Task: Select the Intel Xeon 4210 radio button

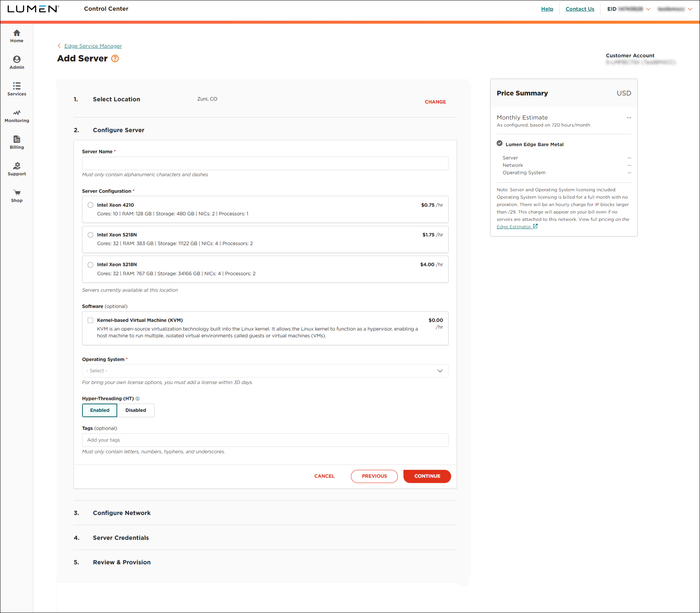Action: [x=90, y=205]
